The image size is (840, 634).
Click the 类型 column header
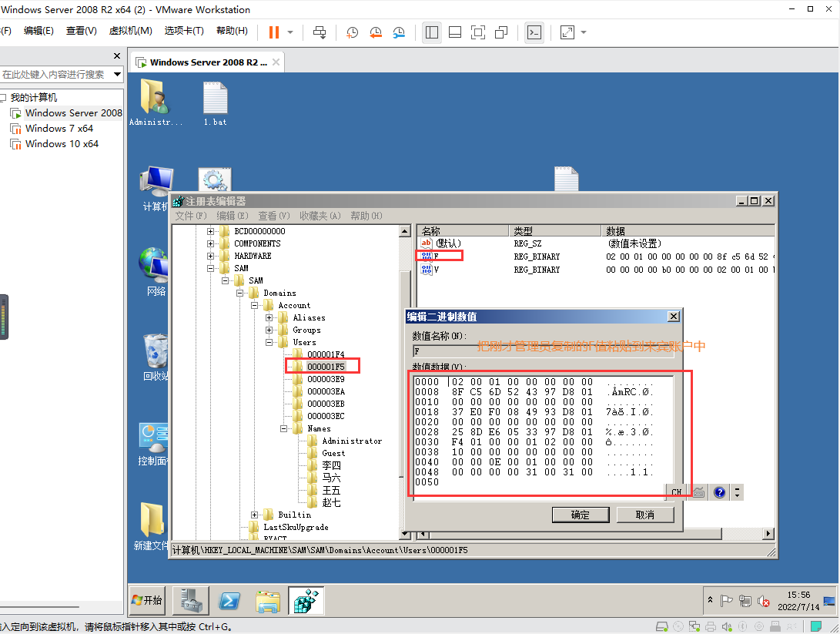point(555,231)
